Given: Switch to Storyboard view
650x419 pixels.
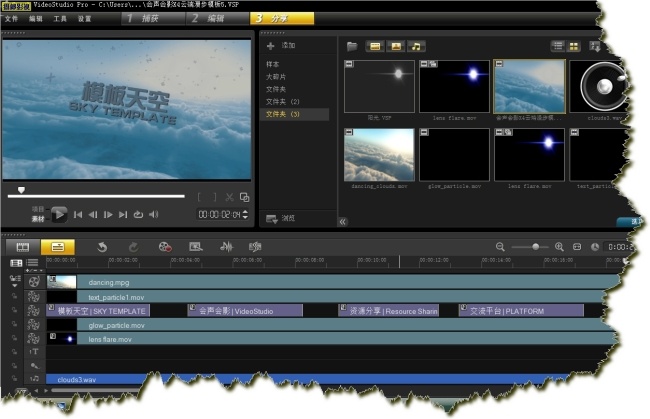Looking at the screenshot, I should point(23,247).
